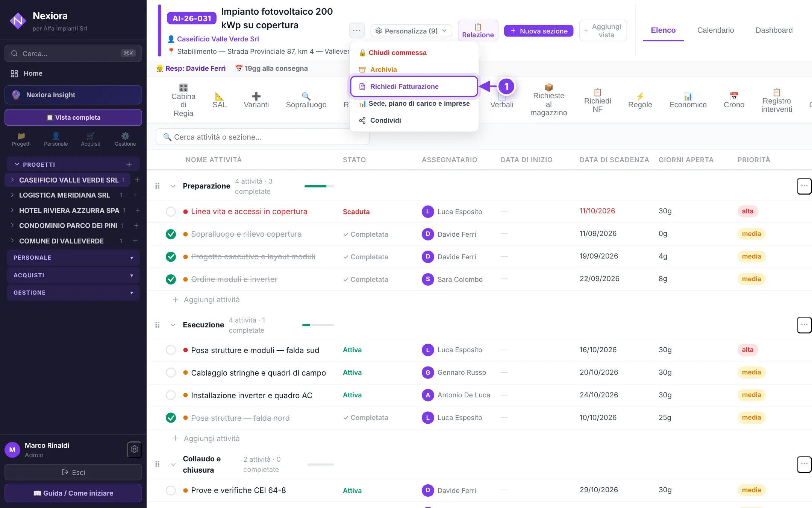Mark Cablaggio stringhe e quadri di campo complete
Screen dimensions: 812x508
coord(171,373)
